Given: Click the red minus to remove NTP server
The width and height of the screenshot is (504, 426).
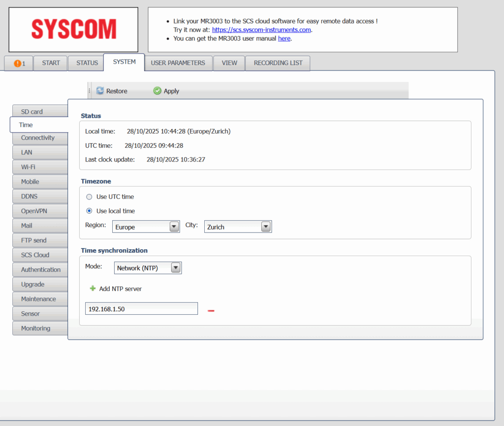Looking at the screenshot, I should coord(211,310).
